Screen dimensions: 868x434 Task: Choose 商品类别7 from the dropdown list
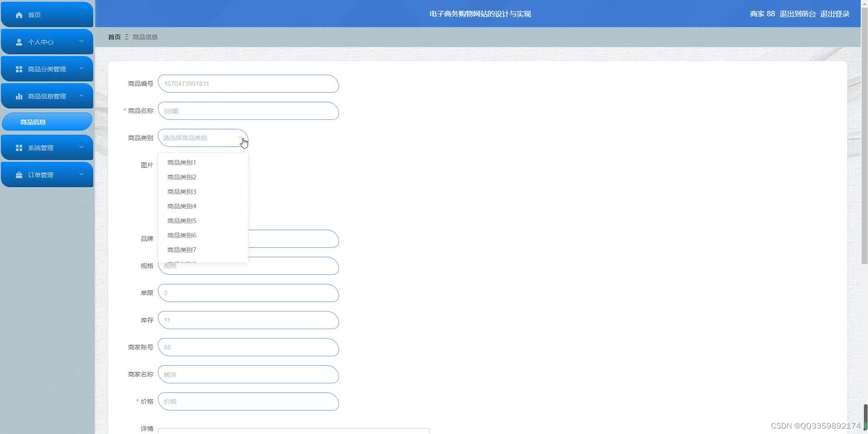203,250
